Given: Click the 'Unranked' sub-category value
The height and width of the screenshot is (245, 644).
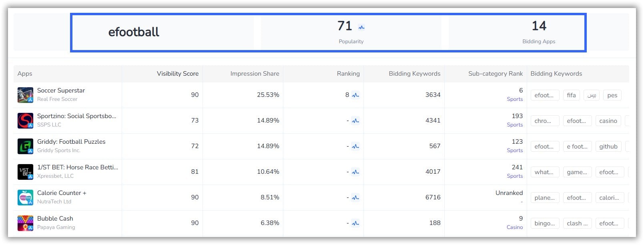Looking at the screenshot, I should point(509,193).
